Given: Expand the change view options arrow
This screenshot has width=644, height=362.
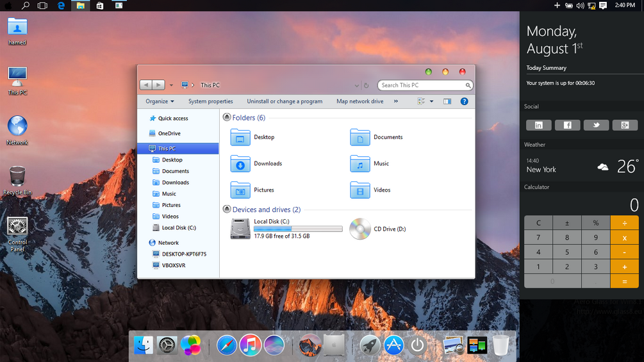Looking at the screenshot, I should [432, 101].
